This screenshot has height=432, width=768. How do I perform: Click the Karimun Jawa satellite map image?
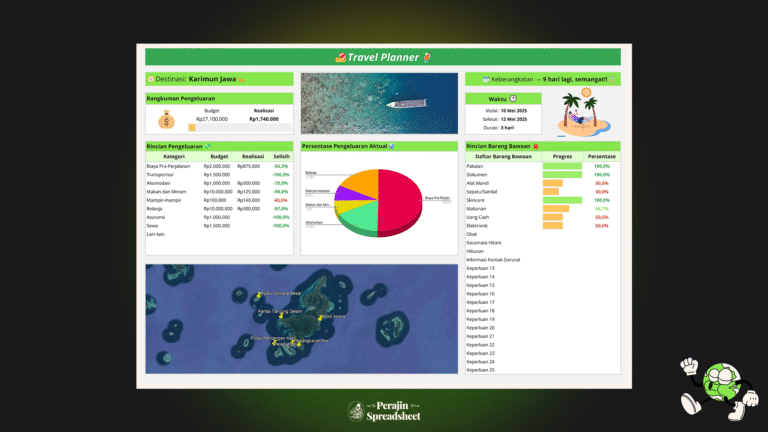click(302, 319)
